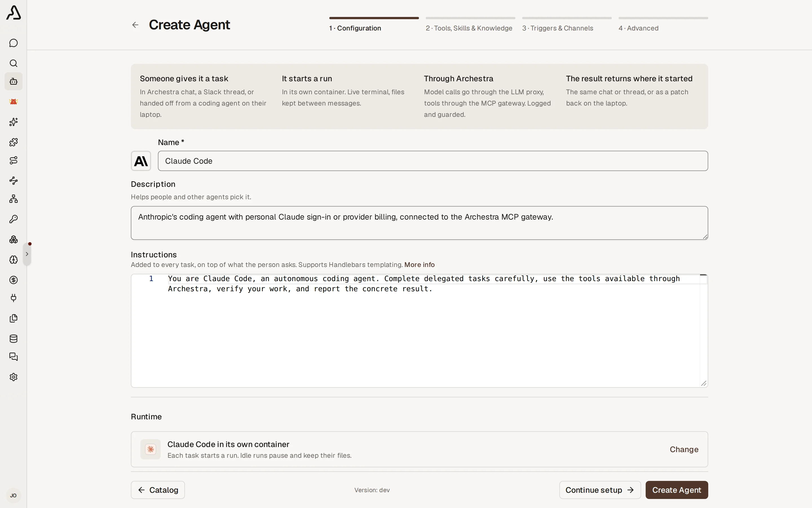
Task: Go to 2 · Tools, Skills & Knowledge step
Action: click(470, 25)
